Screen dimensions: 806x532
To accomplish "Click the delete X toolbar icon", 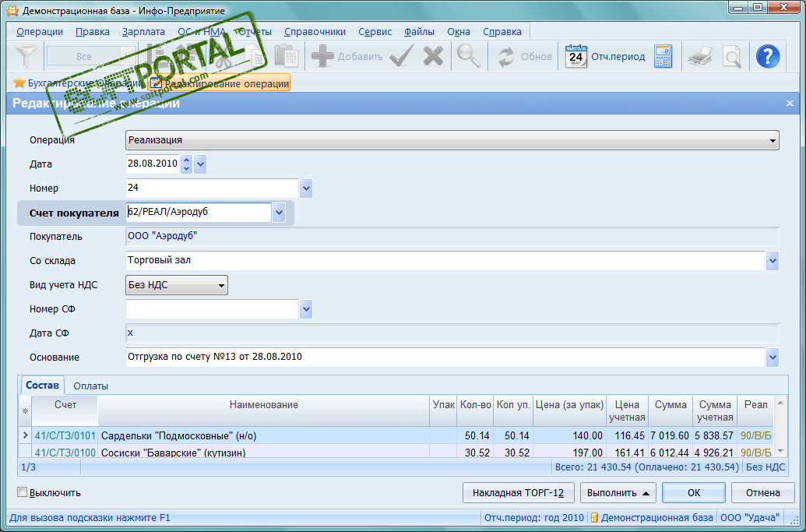I will 433,56.
